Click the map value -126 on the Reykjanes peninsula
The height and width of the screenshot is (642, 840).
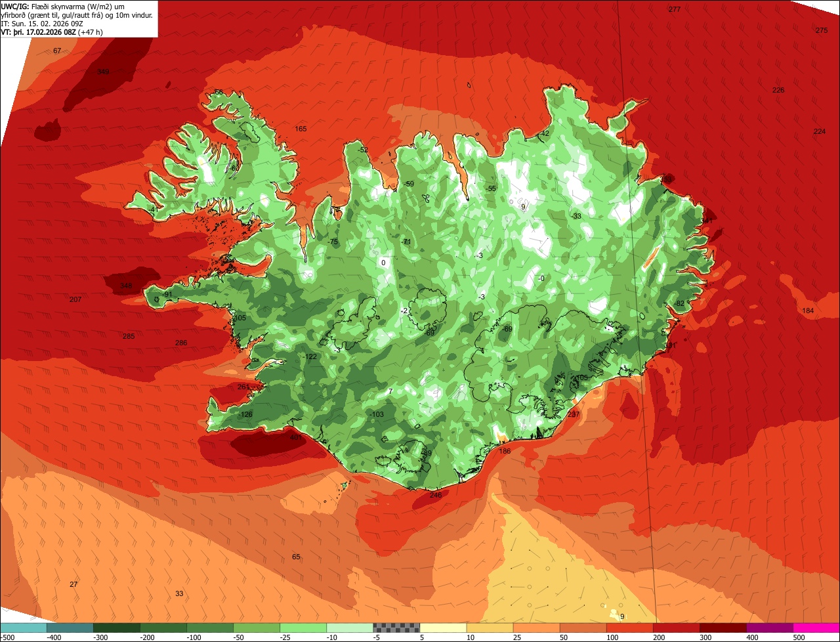[245, 415]
